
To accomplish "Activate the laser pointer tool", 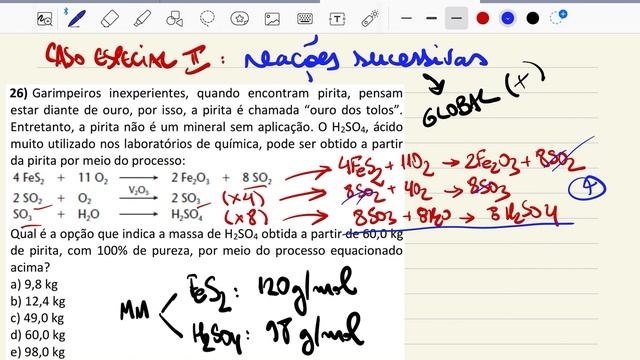I will [370, 19].
